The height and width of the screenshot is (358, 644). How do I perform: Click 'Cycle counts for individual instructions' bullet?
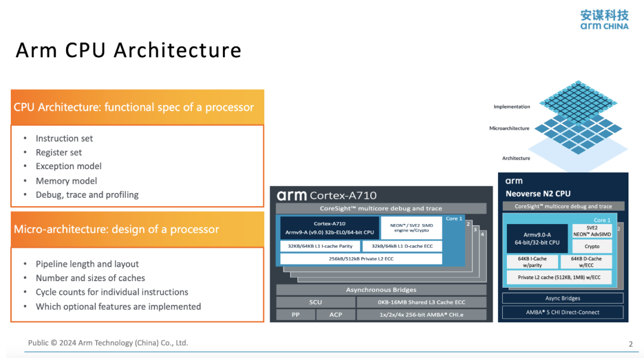pos(112,292)
